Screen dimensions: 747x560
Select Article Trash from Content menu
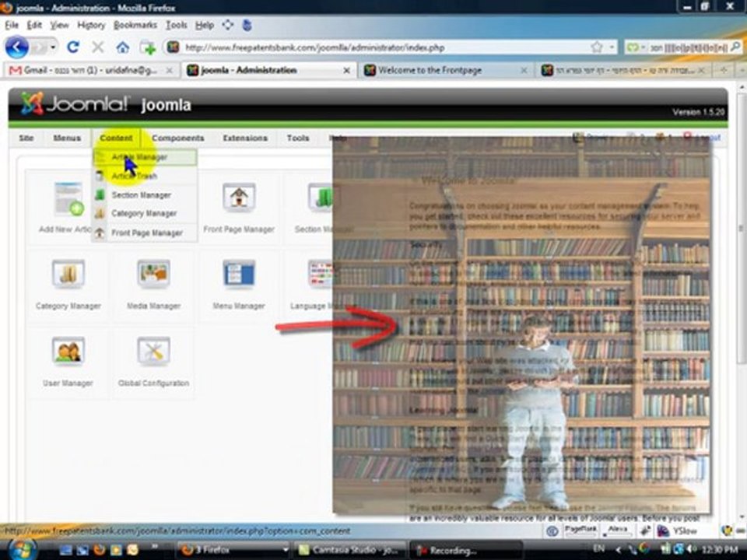coord(145,177)
